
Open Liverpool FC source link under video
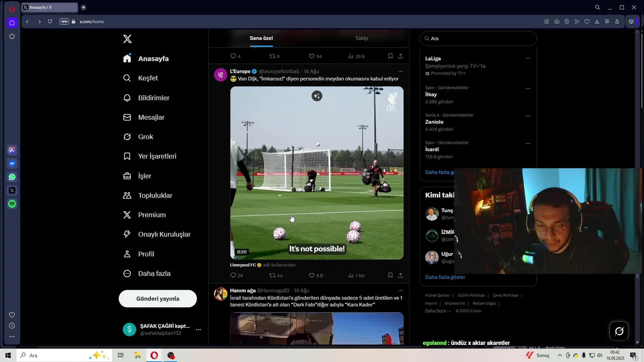(243, 265)
